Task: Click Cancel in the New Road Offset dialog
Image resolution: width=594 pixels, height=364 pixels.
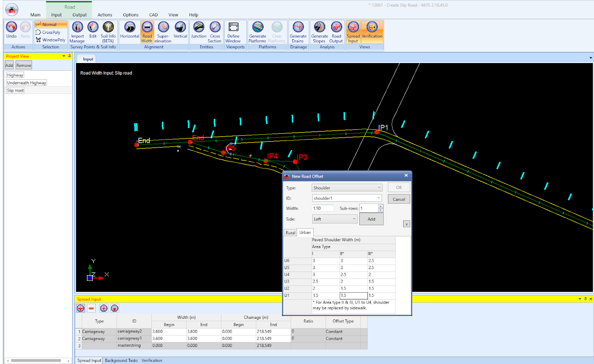Action: pyautogui.click(x=399, y=199)
